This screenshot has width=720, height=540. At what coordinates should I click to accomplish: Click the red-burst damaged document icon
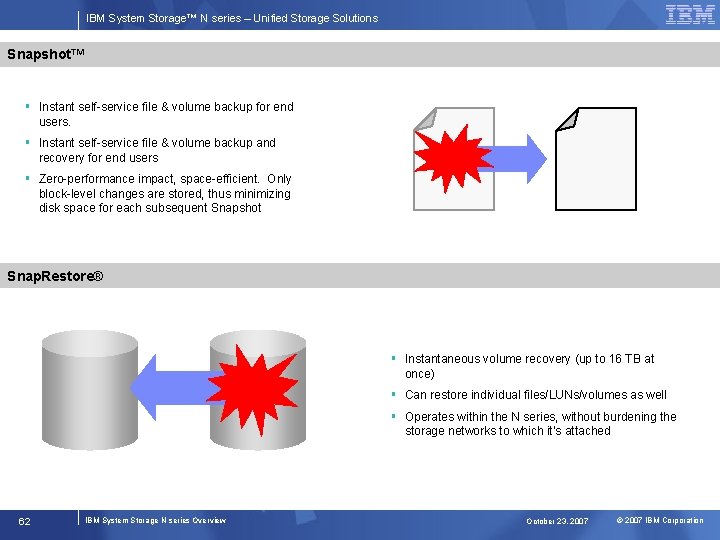tap(454, 159)
